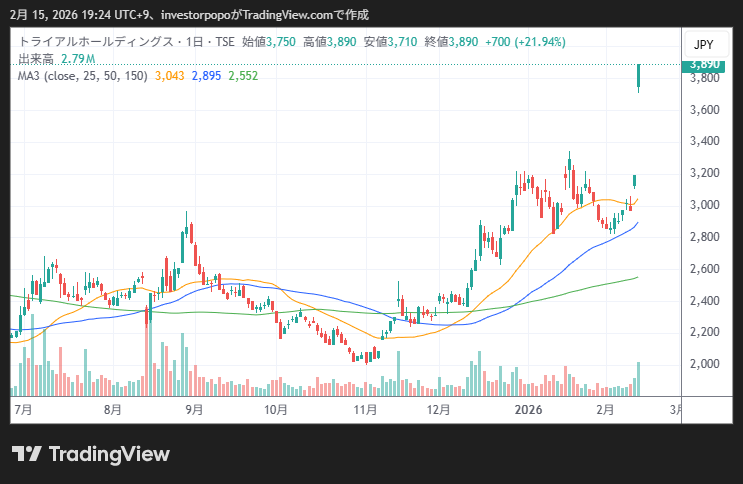
Task: Click the TradingView logo icon
Action: (27, 454)
